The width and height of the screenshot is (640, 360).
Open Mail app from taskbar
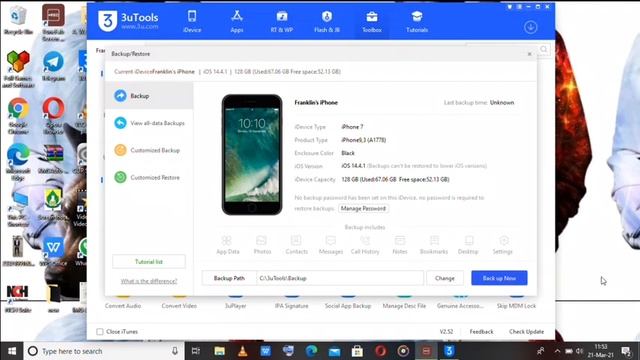334,351
